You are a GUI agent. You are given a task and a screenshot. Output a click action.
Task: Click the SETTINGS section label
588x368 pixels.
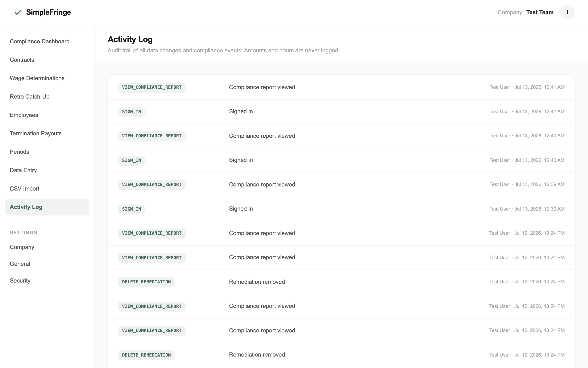[x=23, y=232]
